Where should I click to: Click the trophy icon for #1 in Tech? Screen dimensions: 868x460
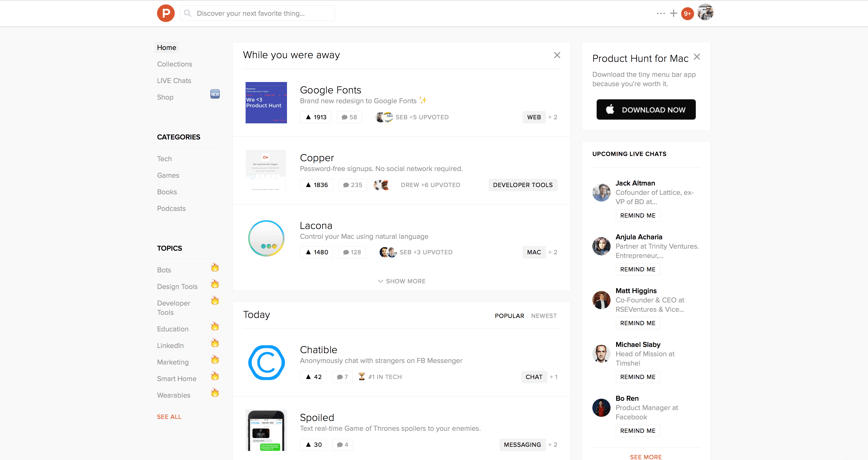362,376
